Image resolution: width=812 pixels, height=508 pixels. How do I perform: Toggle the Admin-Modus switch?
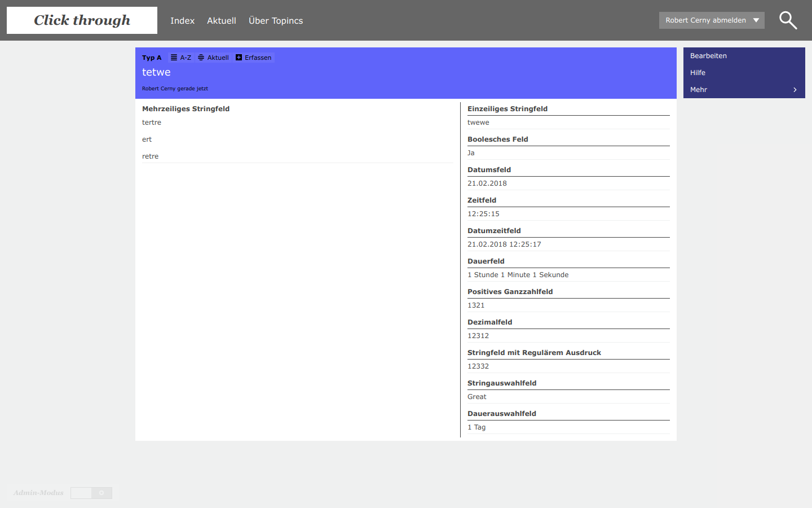(x=91, y=493)
